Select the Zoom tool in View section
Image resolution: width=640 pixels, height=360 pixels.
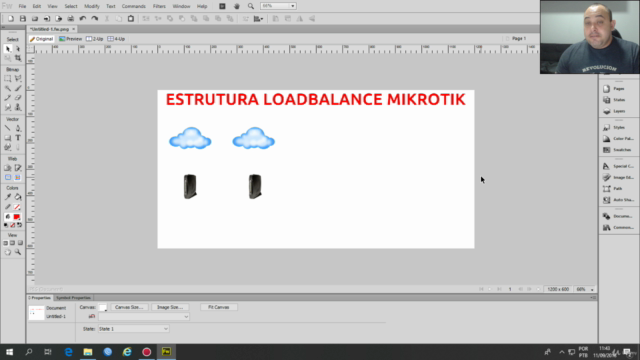pyautogui.click(x=18, y=252)
